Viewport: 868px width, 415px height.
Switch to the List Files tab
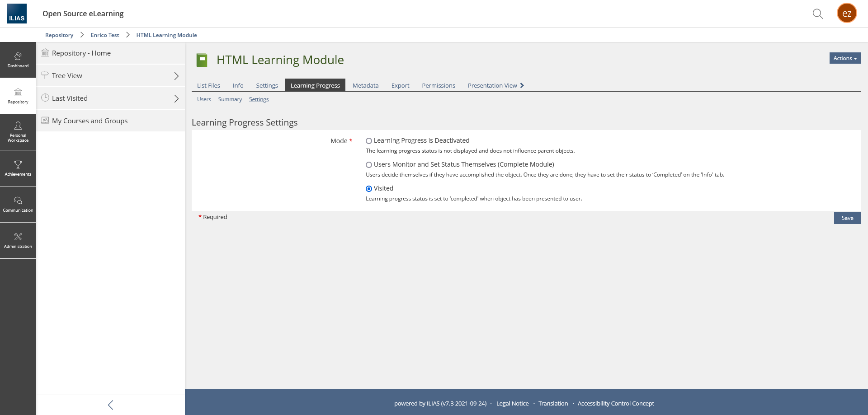point(208,85)
